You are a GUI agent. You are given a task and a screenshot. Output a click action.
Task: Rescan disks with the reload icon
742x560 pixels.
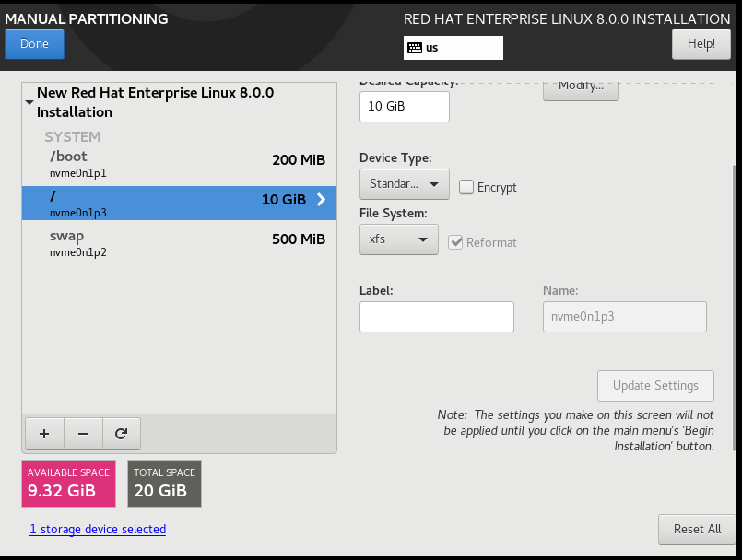point(121,433)
